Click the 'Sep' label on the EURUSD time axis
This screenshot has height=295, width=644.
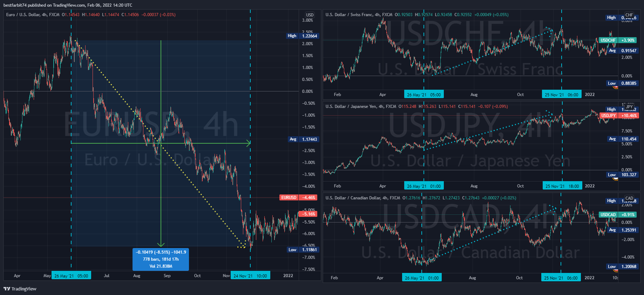167,276
